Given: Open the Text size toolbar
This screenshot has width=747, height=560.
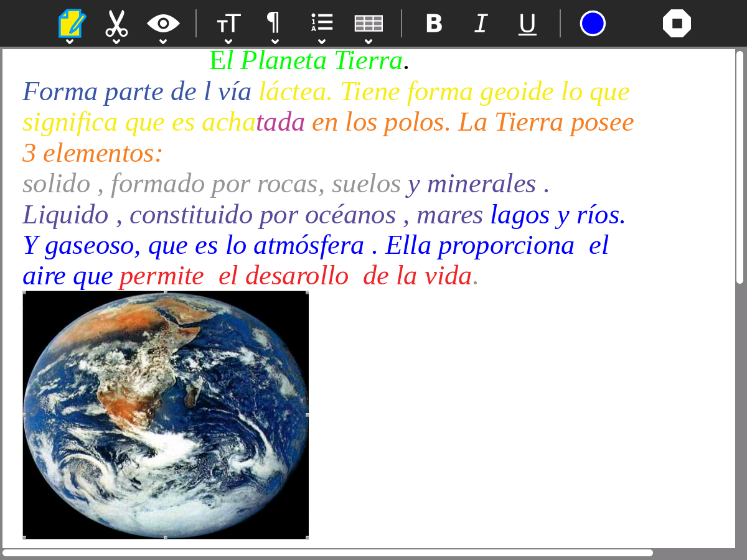Looking at the screenshot, I should click(x=228, y=24).
